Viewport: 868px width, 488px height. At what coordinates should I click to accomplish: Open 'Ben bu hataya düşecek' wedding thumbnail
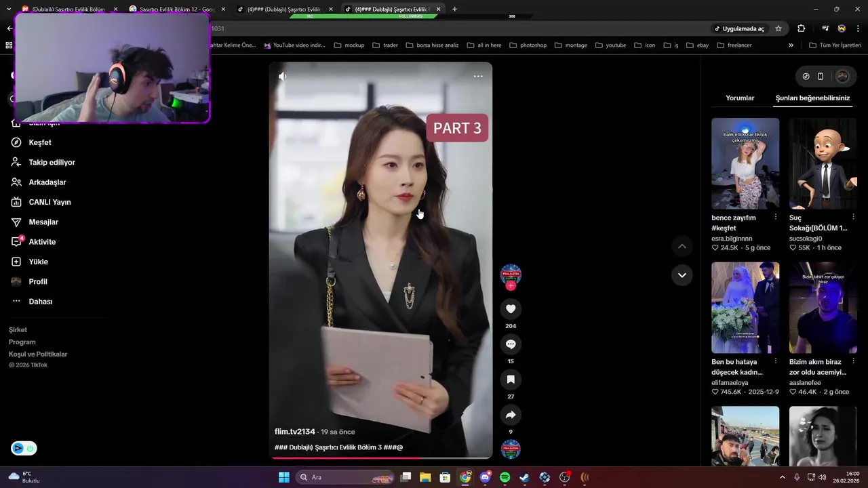point(745,308)
